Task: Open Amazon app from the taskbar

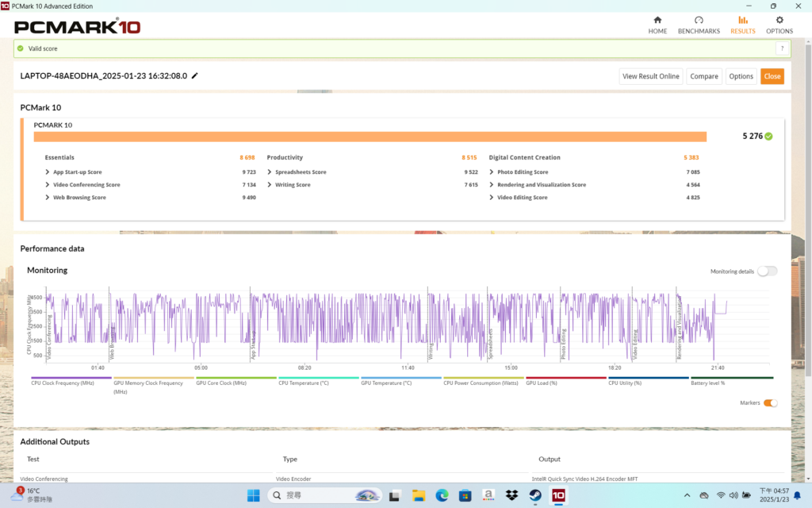Action: coord(488,495)
